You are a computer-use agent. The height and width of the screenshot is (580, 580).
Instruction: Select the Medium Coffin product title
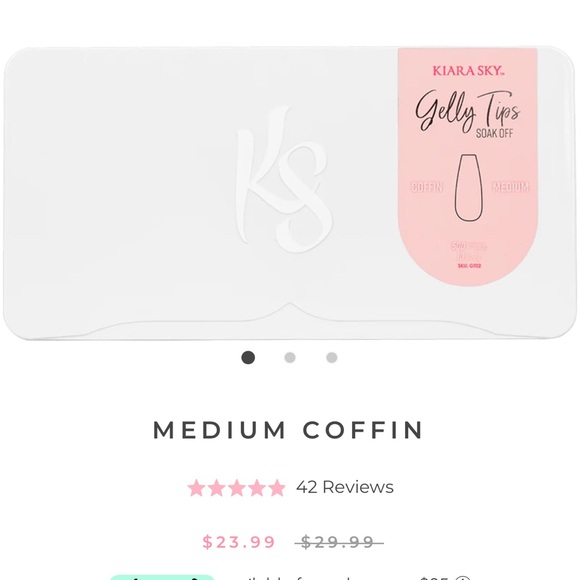(289, 430)
